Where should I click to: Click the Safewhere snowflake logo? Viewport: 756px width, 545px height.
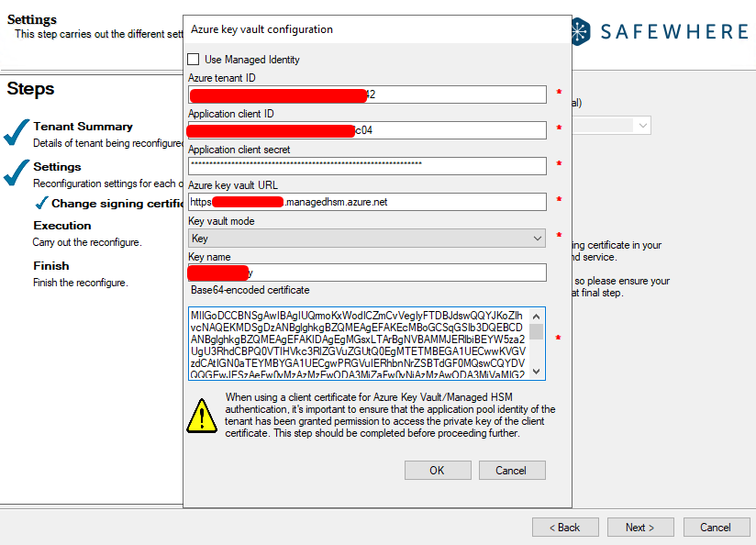581,32
